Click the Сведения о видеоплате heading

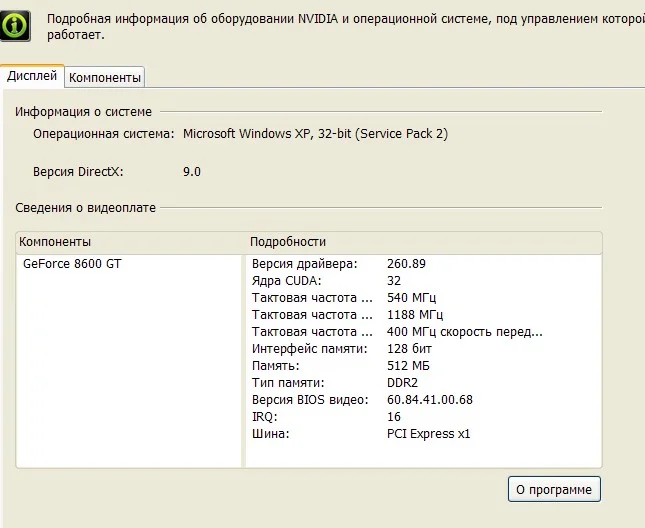point(86,208)
